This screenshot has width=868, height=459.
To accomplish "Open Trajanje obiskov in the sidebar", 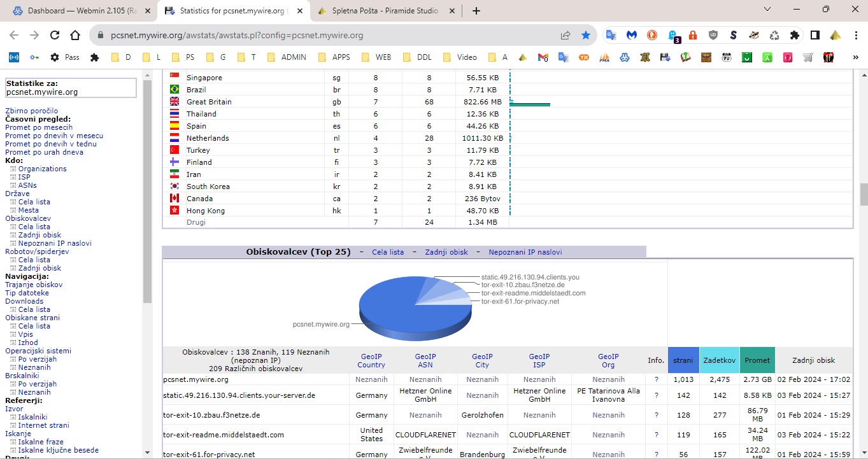I will point(34,285).
